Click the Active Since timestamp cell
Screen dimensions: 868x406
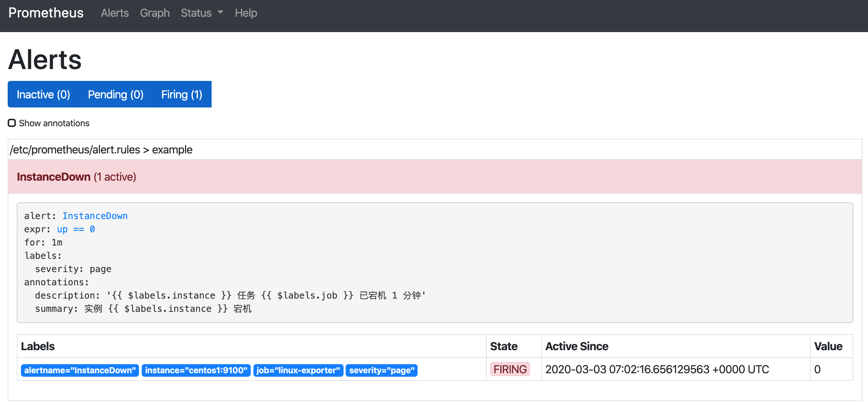click(657, 369)
